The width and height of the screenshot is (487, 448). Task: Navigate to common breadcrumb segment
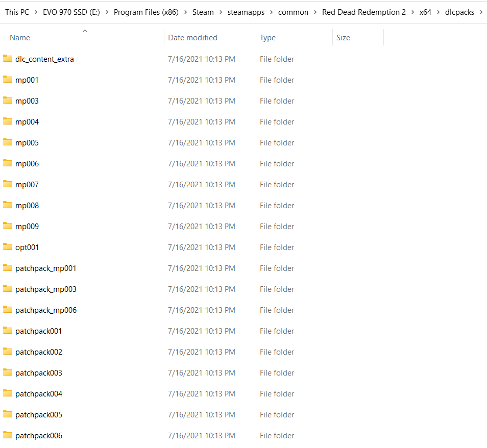tap(293, 12)
